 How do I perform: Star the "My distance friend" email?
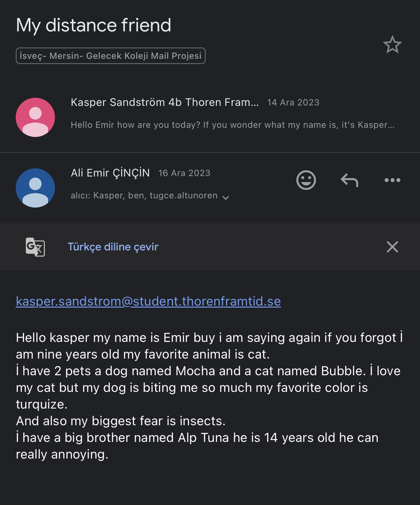[392, 44]
